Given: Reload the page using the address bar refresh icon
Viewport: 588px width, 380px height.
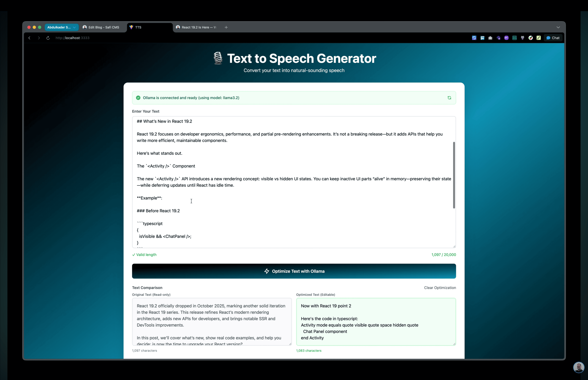Looking at the screenshot, I should coord(48,38).
